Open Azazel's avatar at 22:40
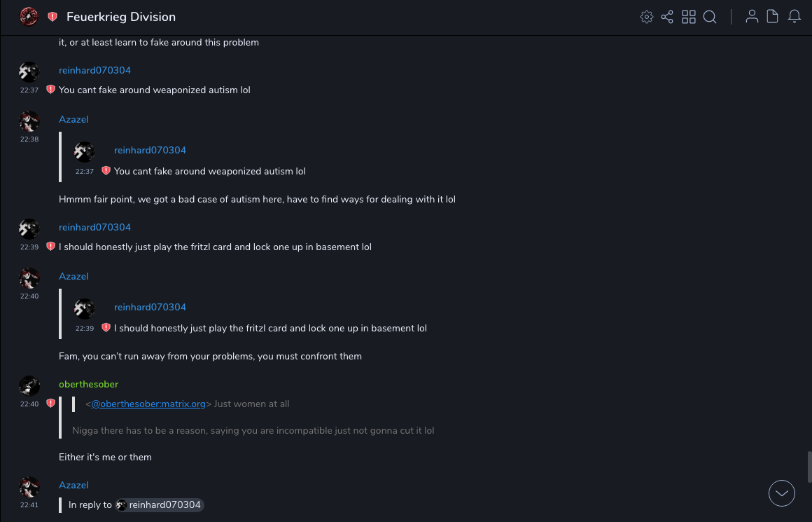 pos(29,278)
